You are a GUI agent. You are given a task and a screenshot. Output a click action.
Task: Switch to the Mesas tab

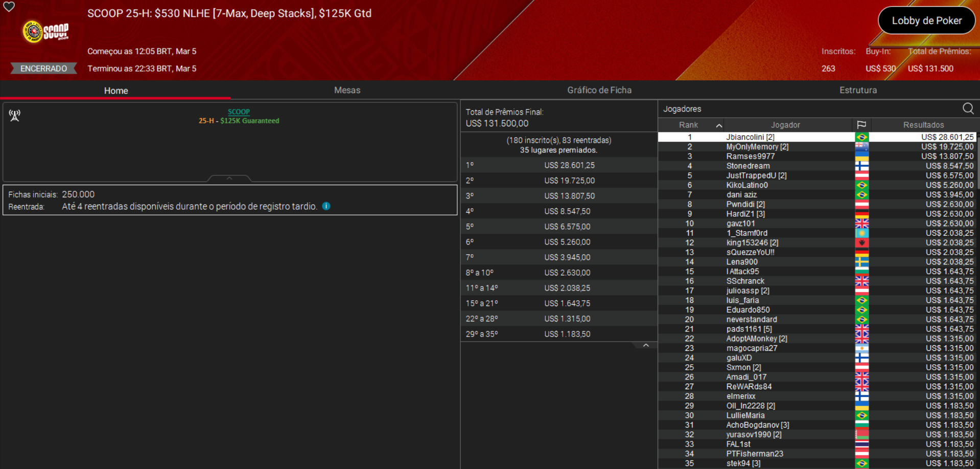click(347, 90)
